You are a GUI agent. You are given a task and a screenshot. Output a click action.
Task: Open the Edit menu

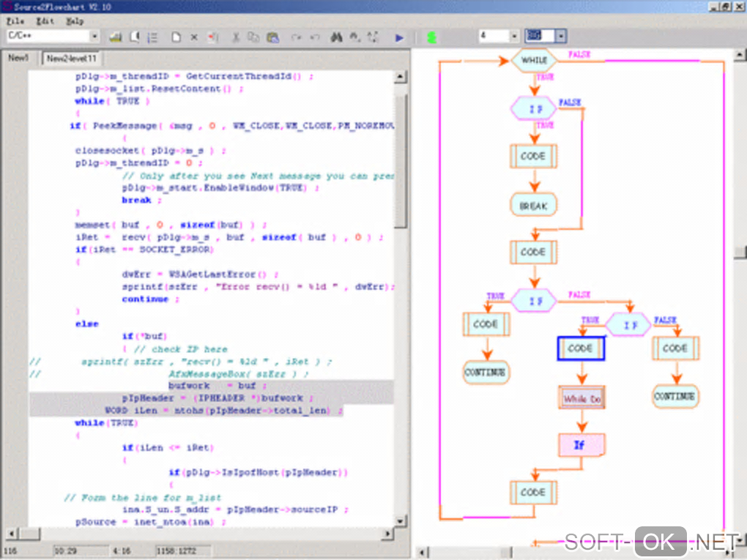point(45,21)
